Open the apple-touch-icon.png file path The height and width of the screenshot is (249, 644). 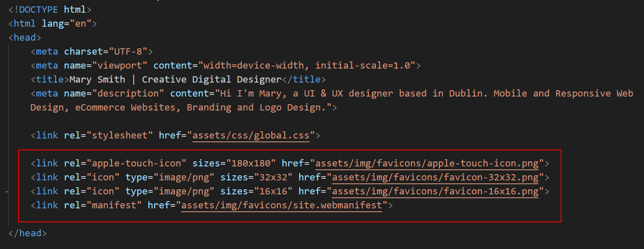[429, 163]
